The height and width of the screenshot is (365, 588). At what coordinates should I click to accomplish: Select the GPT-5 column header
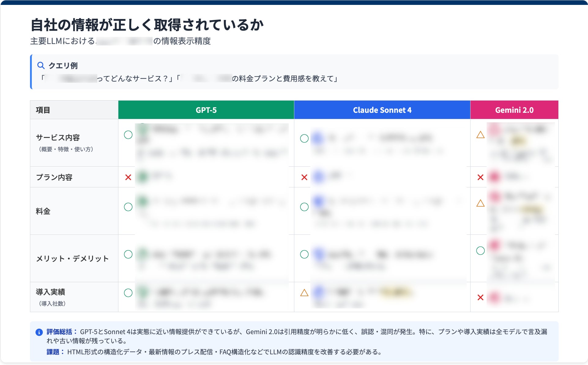click(206, 110)
